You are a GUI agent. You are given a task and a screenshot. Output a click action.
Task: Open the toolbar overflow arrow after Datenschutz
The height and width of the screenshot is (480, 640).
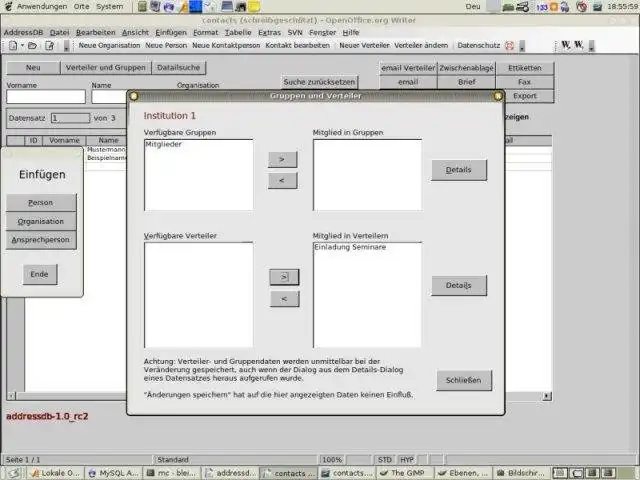point(522,47)
